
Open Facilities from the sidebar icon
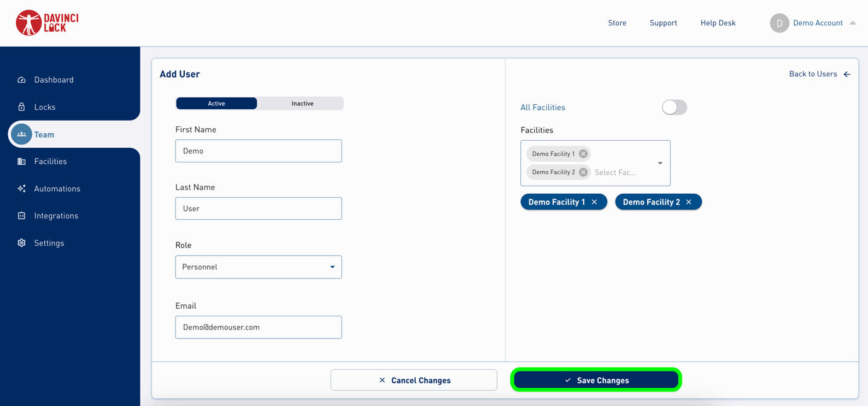21,161
